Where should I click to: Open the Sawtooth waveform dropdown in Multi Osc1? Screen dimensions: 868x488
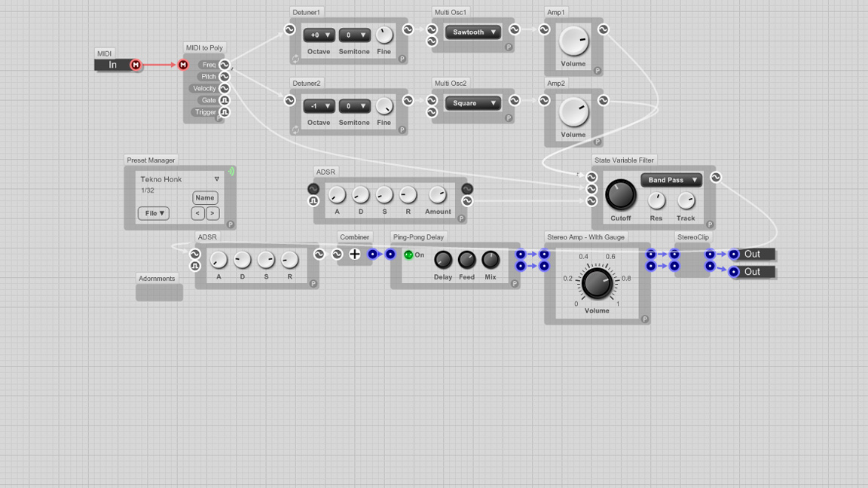pos(473,32)
